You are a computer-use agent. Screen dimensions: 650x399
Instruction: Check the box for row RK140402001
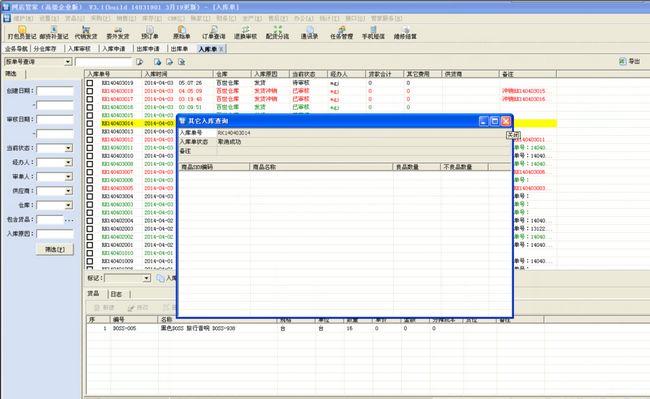tap(90, 245)
